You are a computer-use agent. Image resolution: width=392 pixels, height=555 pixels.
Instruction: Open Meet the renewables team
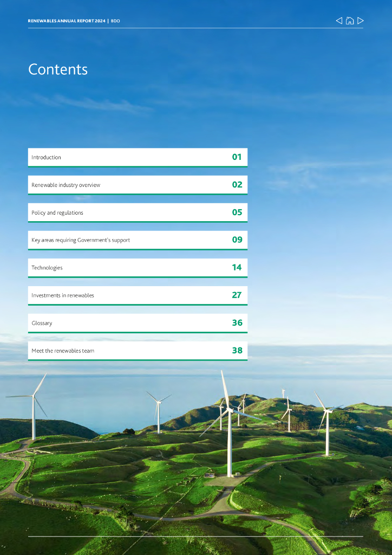click(63, 351)
